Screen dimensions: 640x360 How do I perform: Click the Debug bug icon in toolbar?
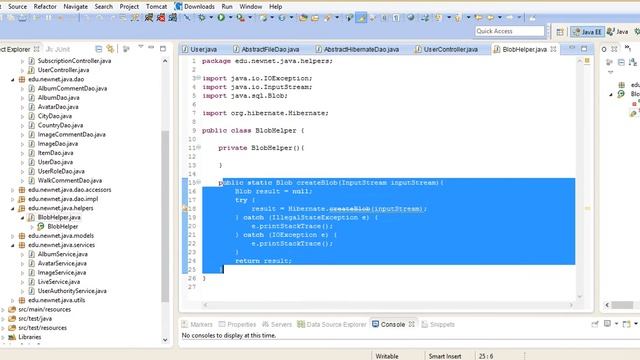(x=202, y=18)
